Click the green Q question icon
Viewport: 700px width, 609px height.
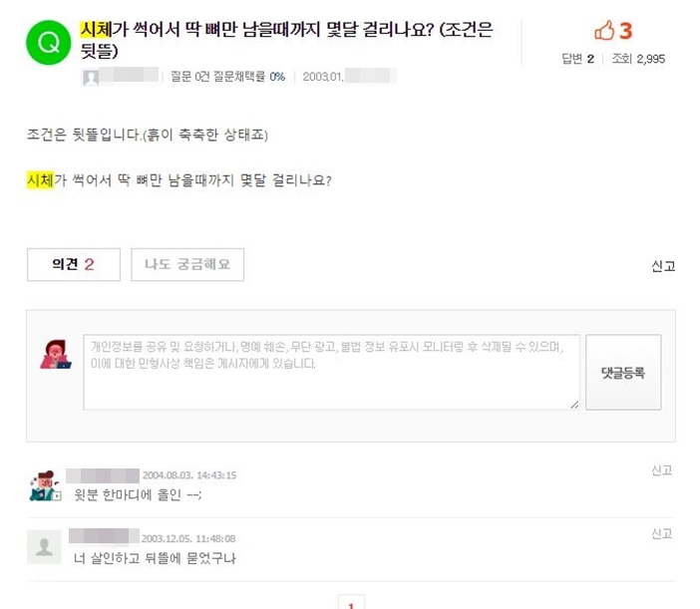(48, 43)
